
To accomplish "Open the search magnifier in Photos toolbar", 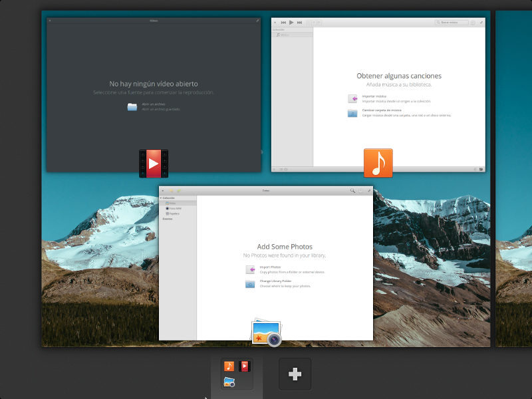I will click(x=352, y=191).
